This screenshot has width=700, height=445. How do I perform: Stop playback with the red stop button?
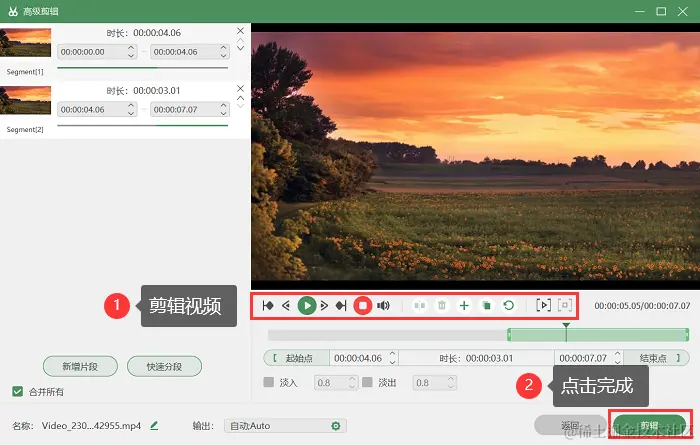362,306
